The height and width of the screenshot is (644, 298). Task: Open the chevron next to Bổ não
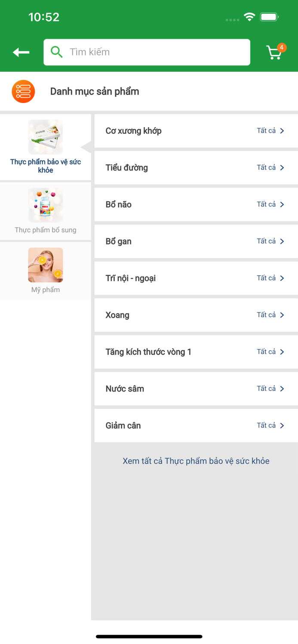(282, 204)
